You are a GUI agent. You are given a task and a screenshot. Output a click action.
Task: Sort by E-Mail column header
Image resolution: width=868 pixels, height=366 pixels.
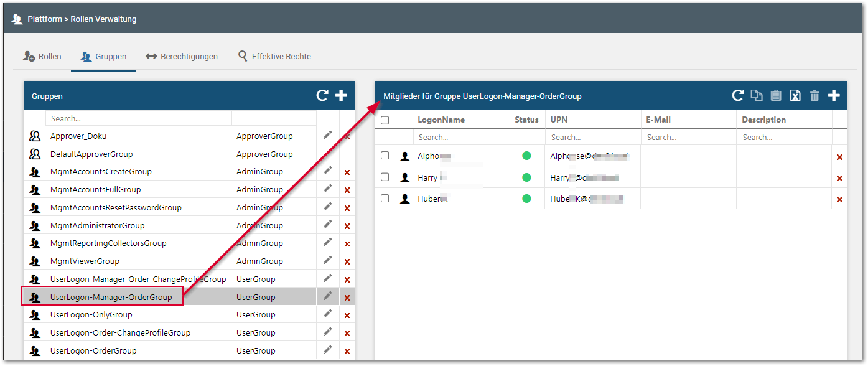tap(658, 120)
